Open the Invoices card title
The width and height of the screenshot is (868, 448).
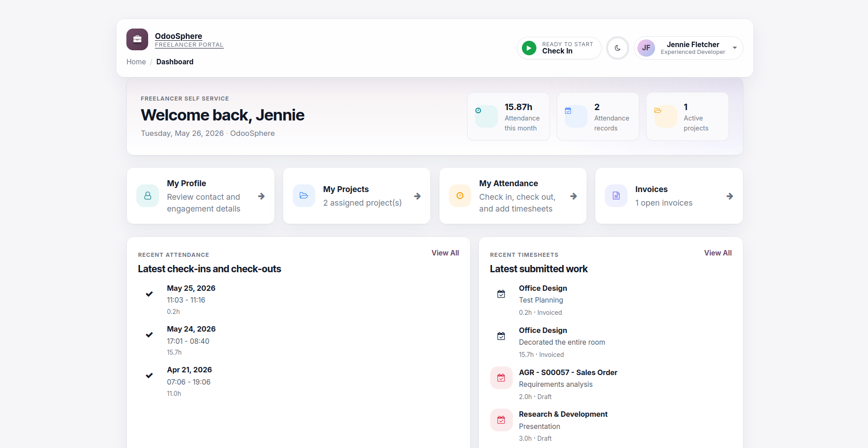tap(651, 189)
